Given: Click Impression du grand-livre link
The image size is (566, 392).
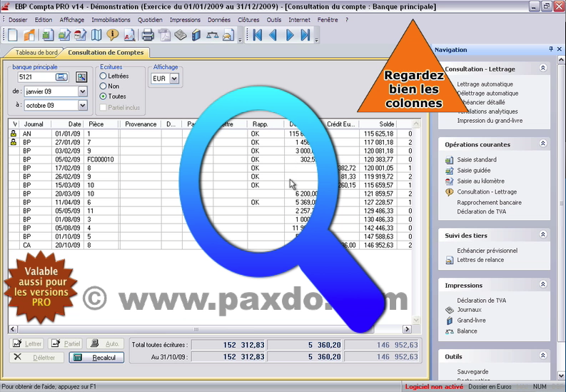Looking at the screenshot, I should 490,121.
